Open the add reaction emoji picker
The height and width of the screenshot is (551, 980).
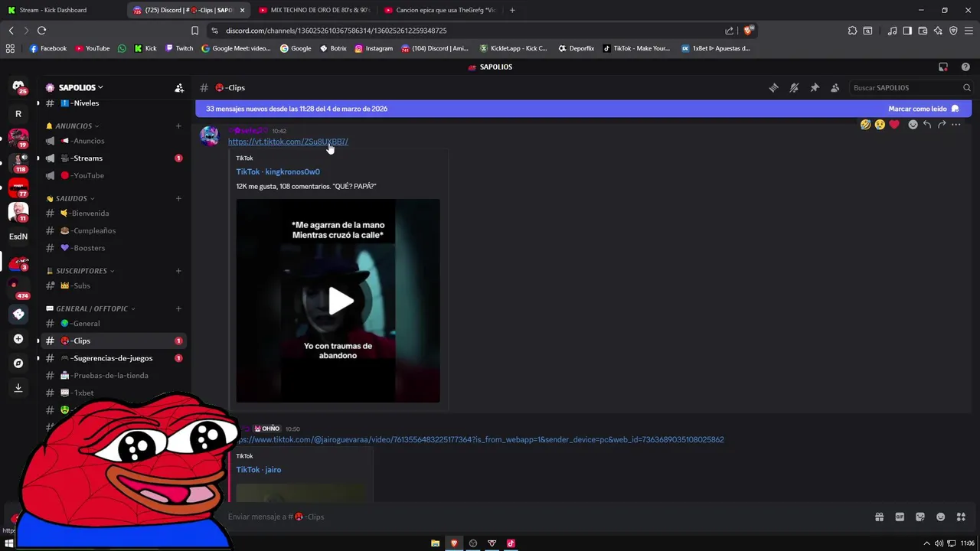[x=913, y=125]
